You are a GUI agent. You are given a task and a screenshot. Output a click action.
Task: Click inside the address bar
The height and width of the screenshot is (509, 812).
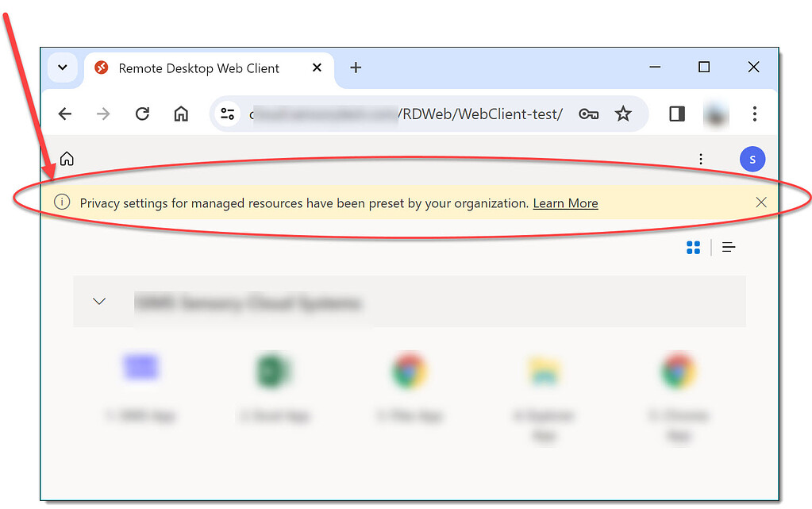point(397,114)
